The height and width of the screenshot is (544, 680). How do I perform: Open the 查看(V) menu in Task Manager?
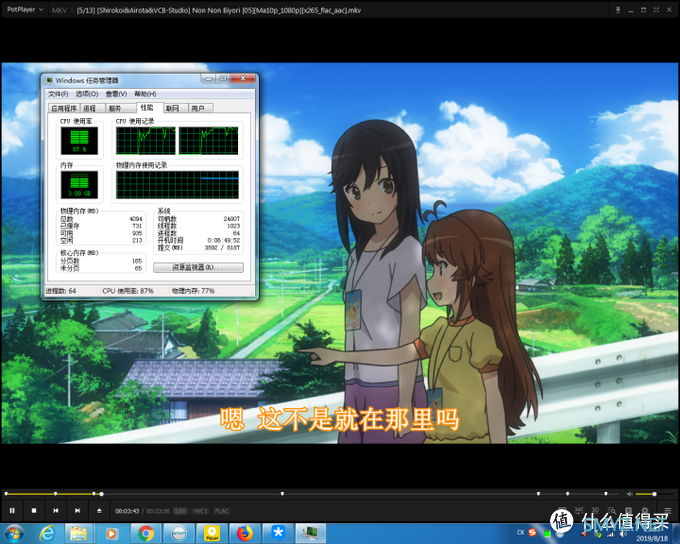(116, 94)
